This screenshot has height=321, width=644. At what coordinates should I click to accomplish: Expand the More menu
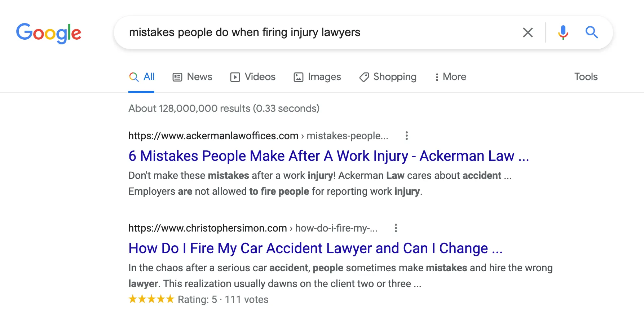point(450,77)
